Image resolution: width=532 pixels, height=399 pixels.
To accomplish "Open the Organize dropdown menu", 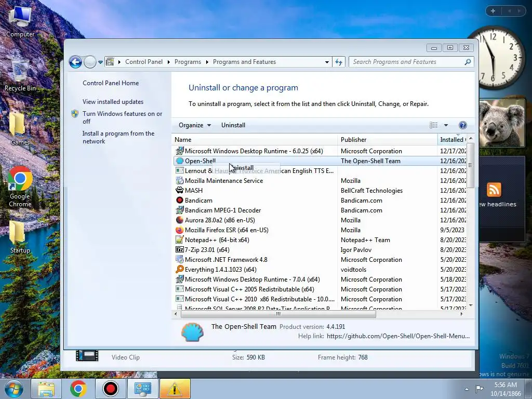I will [195, 125].
